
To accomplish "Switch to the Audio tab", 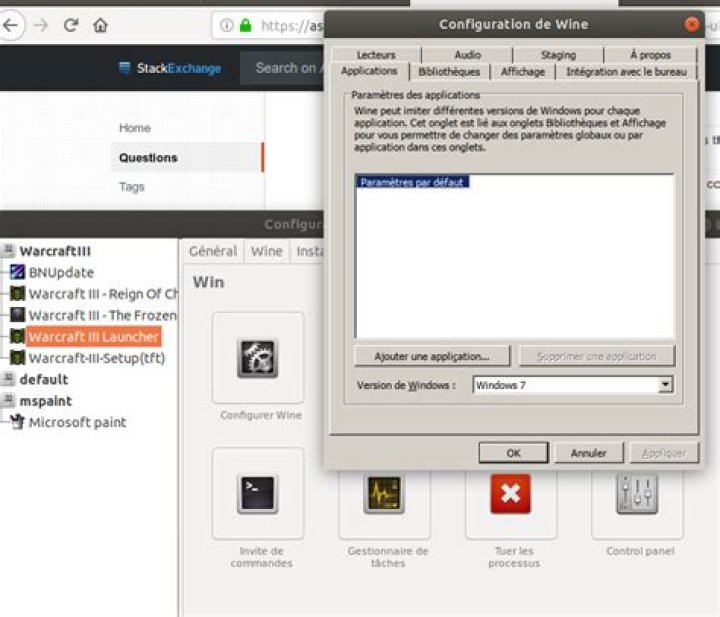I will 467,55.
